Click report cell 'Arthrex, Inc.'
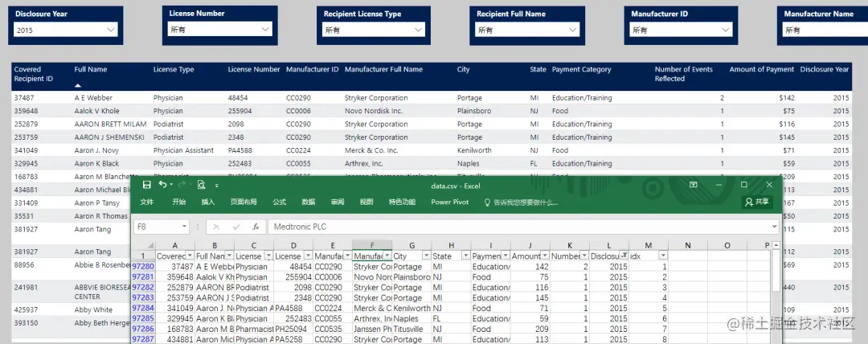Viewport: 868px width, 344px height. click(364, 163)
